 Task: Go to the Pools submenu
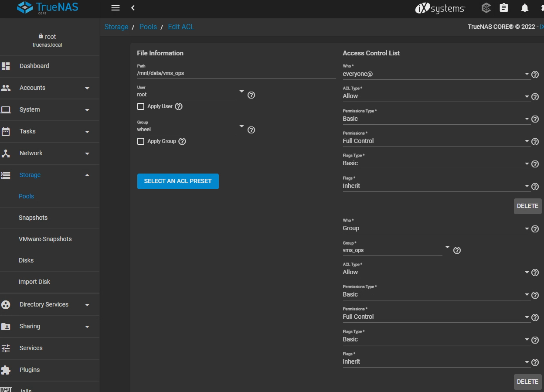(50, 196)
